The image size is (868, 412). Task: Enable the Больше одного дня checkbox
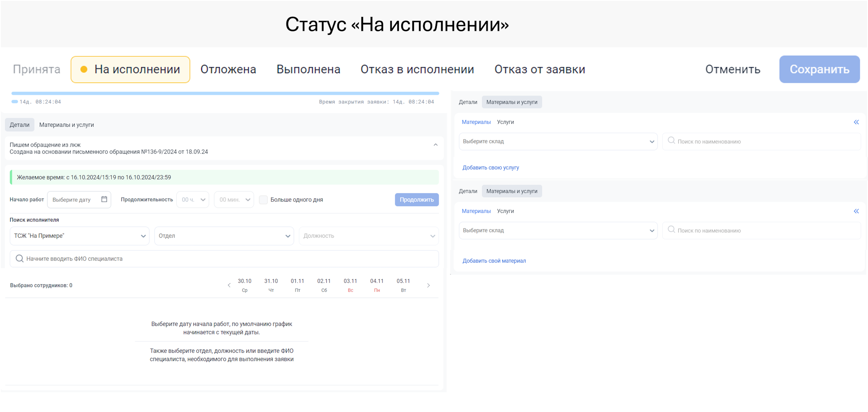(x=264, y=200)
